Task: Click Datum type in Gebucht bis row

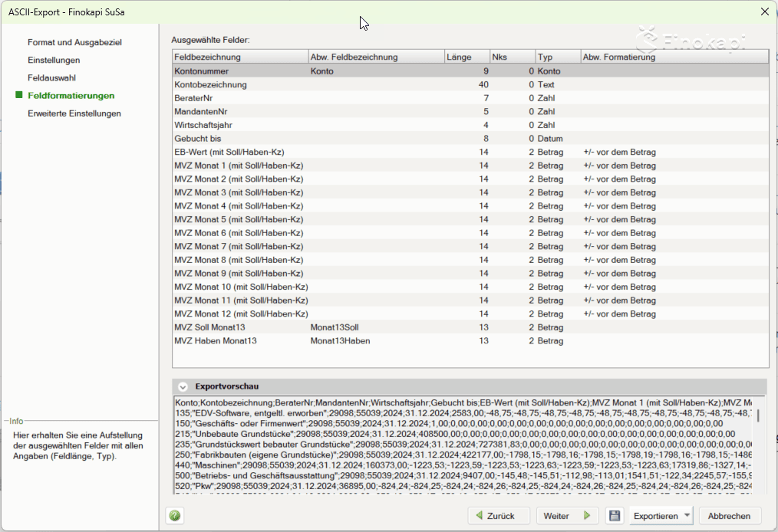Action: tap(550, 139)
